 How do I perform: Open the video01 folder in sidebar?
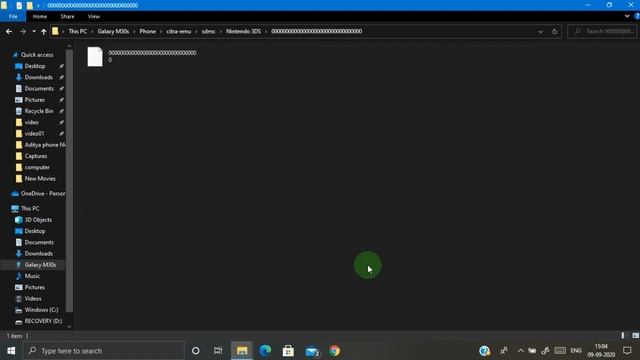(x=34, y=133)
